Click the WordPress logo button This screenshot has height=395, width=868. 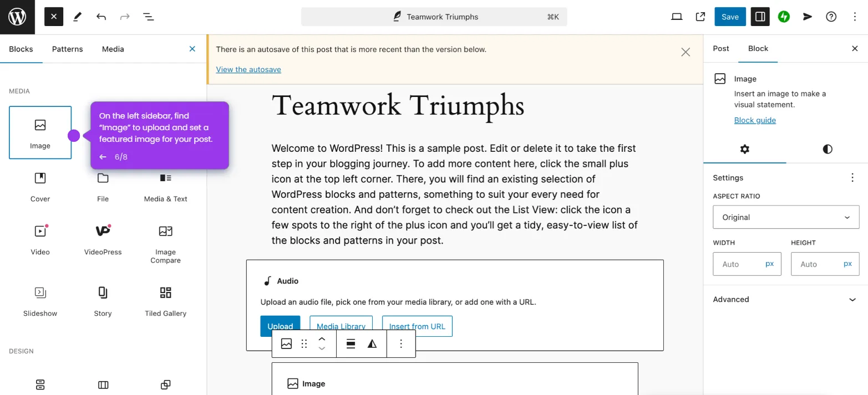[x=17, y=17]
